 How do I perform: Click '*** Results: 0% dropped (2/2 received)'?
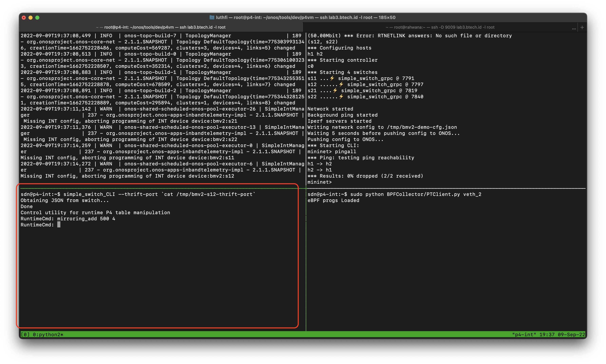(x=365, y=176)
